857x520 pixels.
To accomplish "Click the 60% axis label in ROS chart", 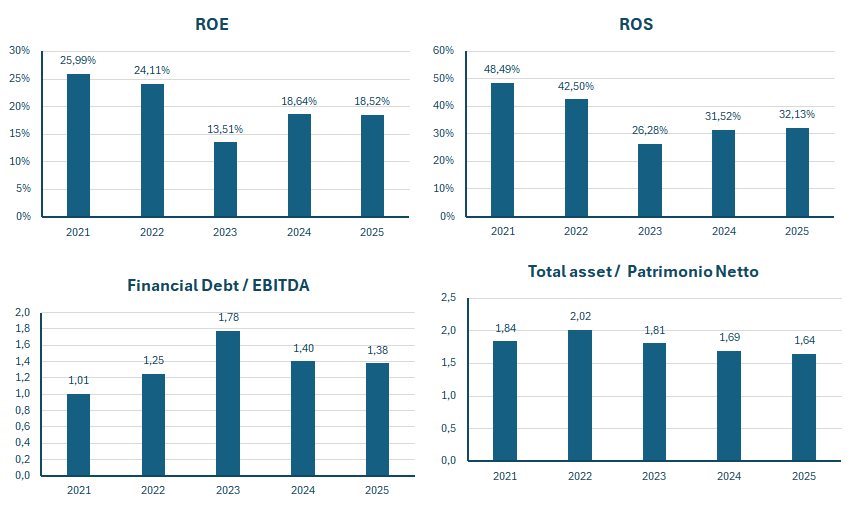I will click(x=443, y=50).
